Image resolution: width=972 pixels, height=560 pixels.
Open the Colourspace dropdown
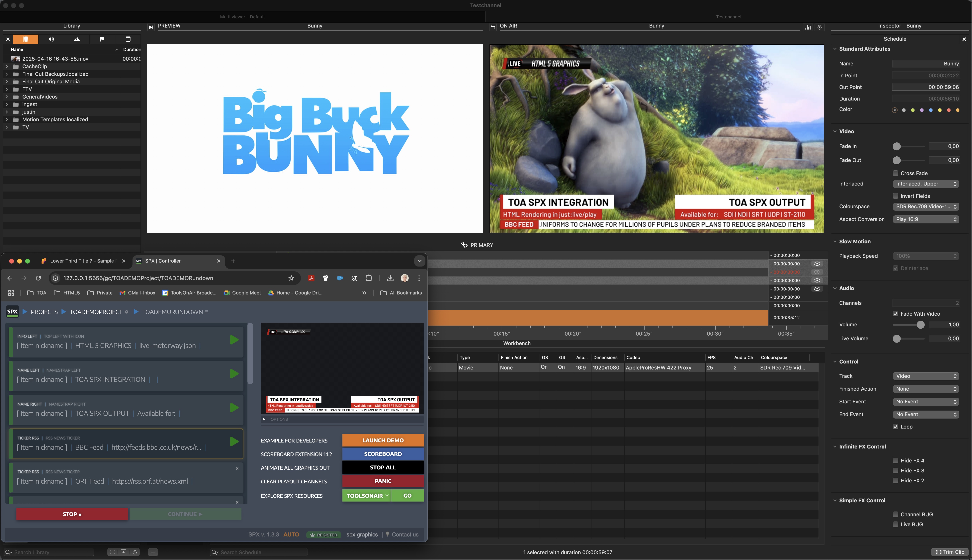pyautogui.click(x=926, y=206)
